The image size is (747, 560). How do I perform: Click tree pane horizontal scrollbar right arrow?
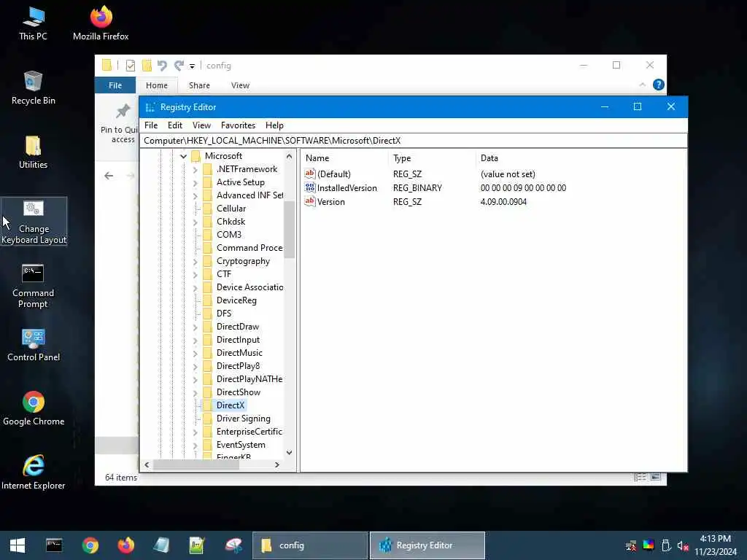pyautogui.click(x=276, y=464)
